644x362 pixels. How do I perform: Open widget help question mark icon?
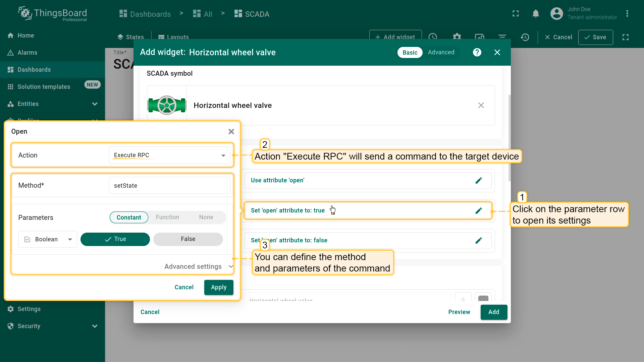pos(477,52)
